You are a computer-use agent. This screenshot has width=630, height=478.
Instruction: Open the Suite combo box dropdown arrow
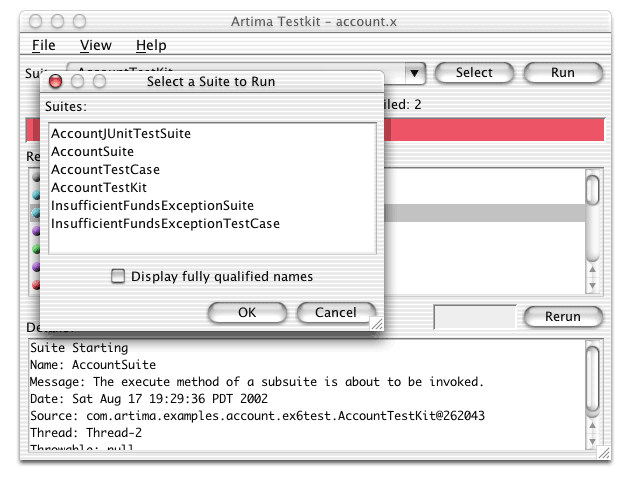415,73
